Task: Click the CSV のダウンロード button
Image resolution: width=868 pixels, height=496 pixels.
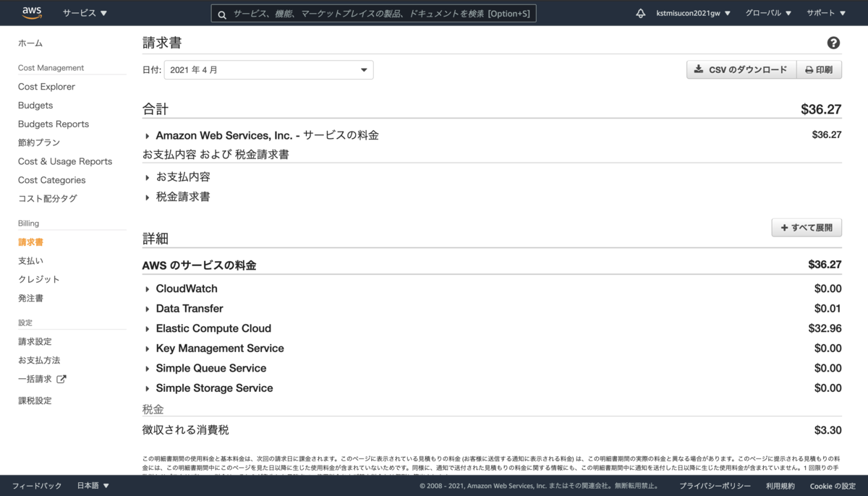Action: (x=741, y=70)
